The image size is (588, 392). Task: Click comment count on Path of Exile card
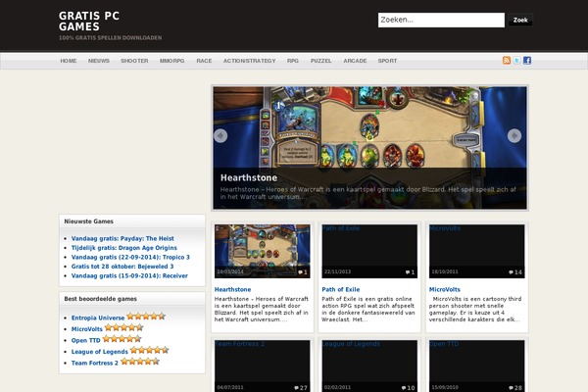tap(411, 272)
